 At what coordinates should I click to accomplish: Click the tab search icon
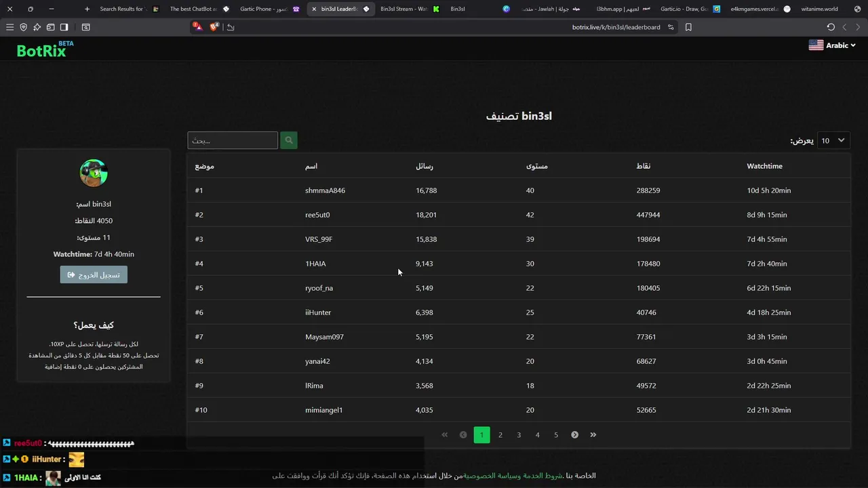click(x=85, y=27)
